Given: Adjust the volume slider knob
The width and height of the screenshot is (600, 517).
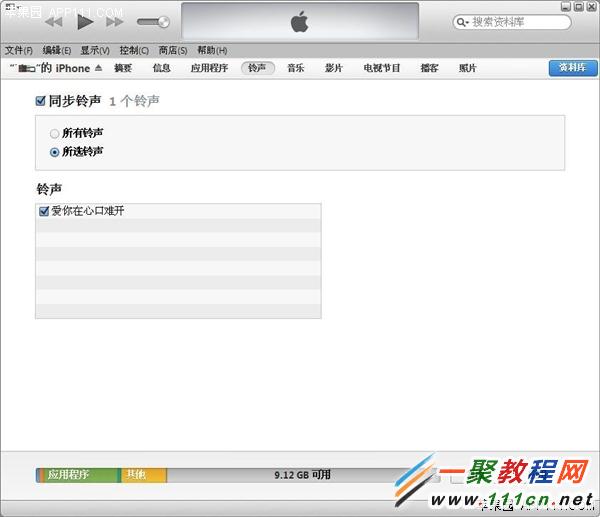Looking at the screenshot, I should click(164, 22).
